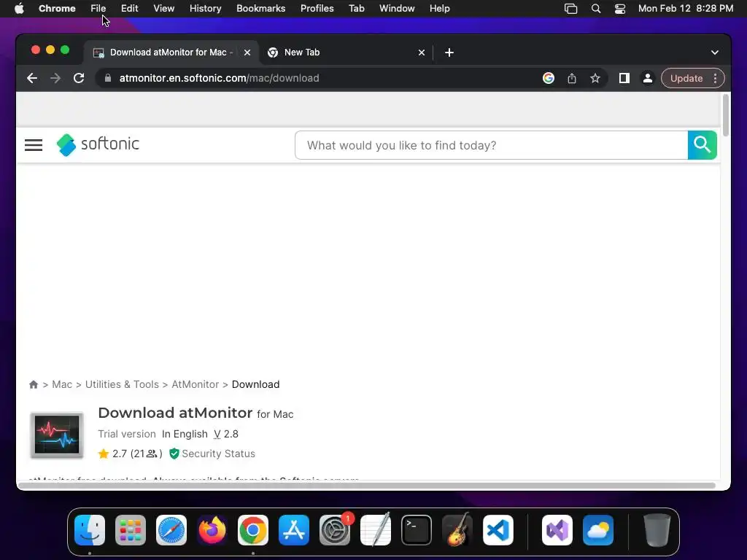Expand the tab search chevron
The image size is (747, 560).
coord(715,52)
